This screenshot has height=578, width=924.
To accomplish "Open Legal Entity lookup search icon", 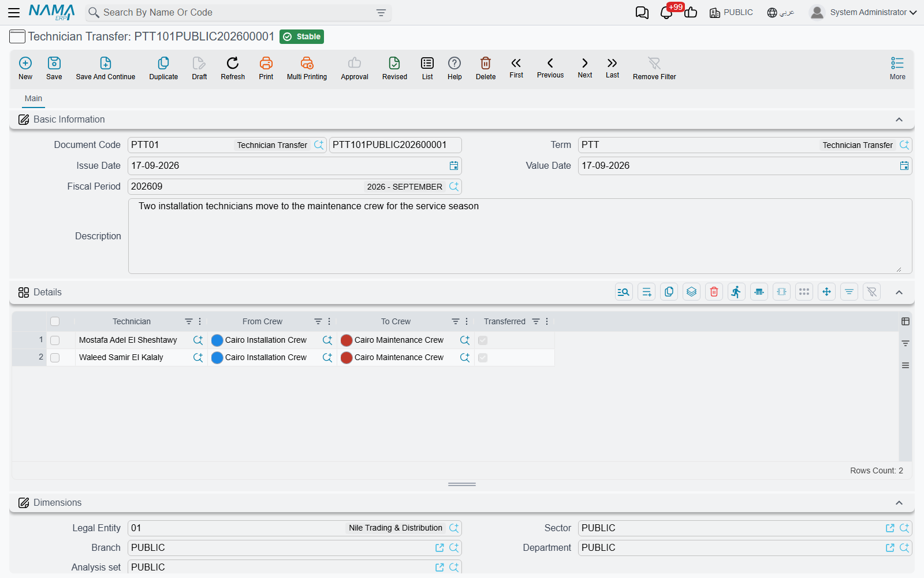I will 454,528.
